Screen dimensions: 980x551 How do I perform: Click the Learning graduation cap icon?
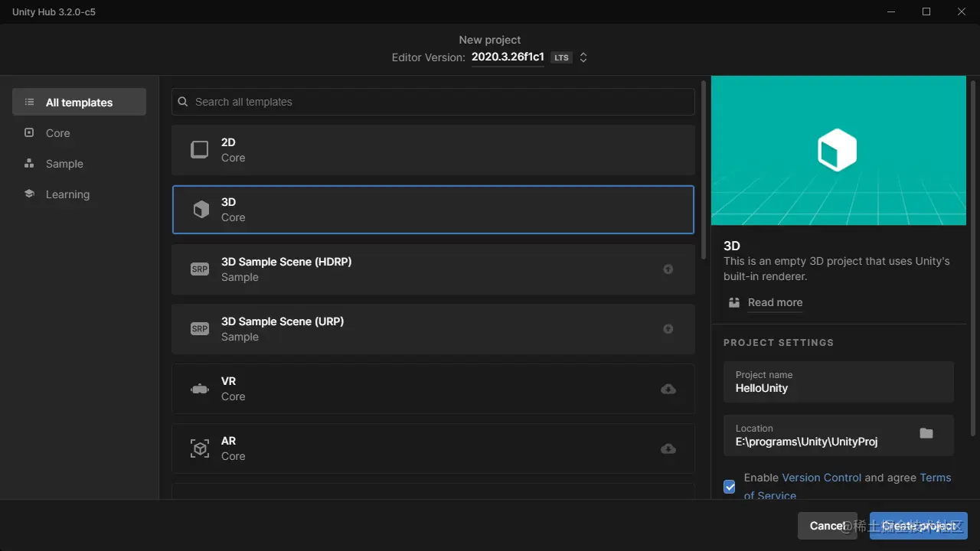click(x=29, y=194)
